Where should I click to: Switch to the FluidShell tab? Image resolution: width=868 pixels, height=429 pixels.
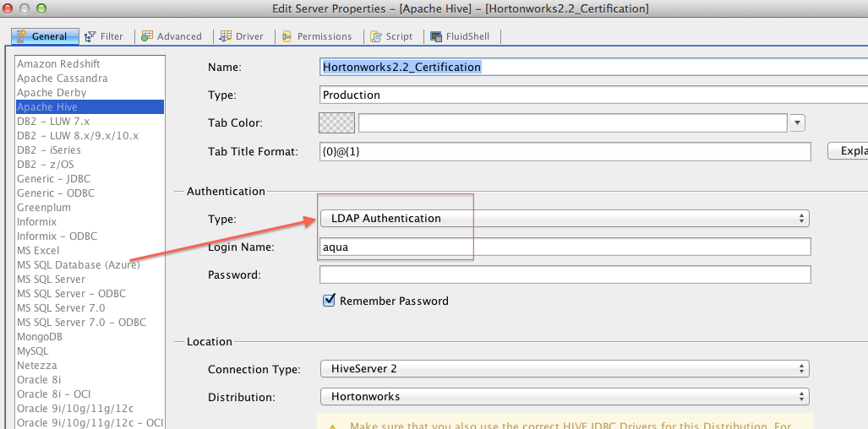[460, 36]
